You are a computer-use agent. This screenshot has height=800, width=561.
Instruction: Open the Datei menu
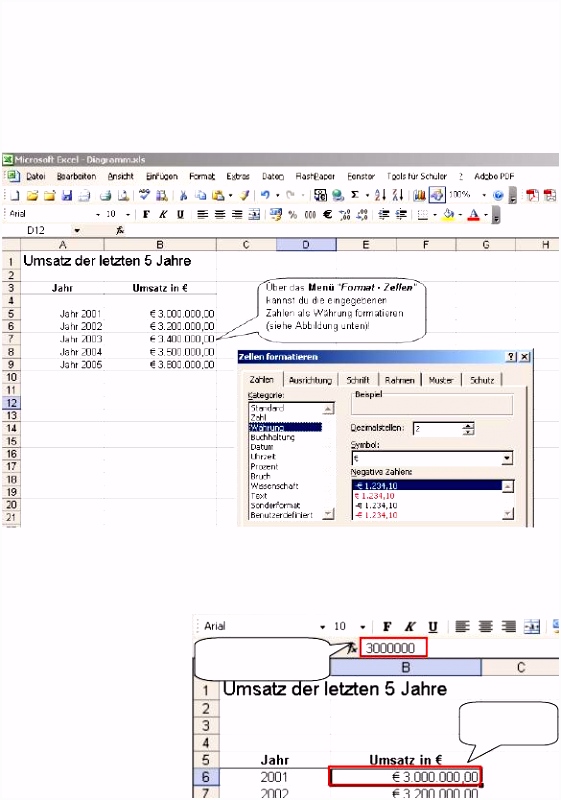[36, 177]
